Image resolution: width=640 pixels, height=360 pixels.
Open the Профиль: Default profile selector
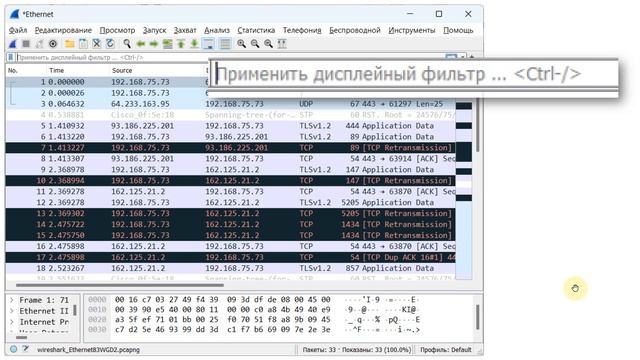tap(445, 350)
